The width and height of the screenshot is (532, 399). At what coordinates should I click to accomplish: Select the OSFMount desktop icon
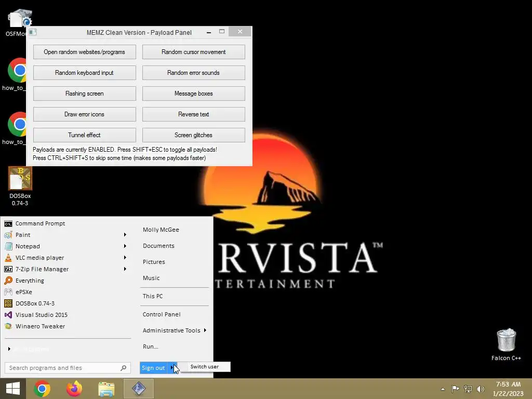tap(16, 22)
